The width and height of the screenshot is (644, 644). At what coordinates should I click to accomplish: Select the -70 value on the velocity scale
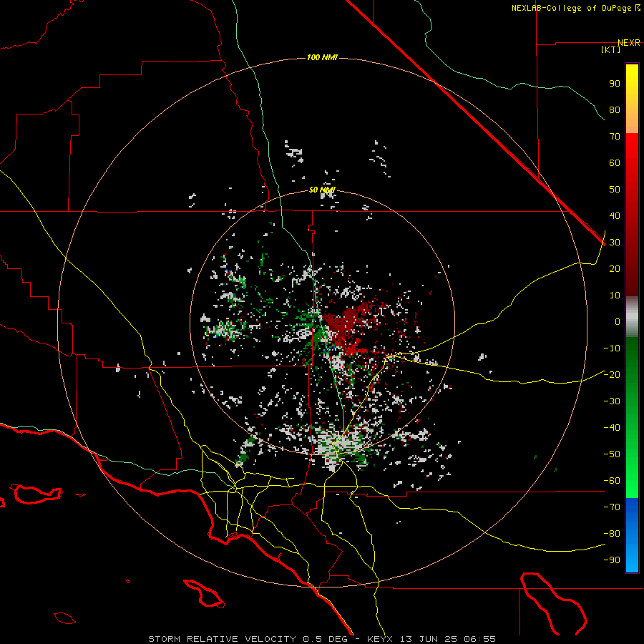tap(612, 507)
